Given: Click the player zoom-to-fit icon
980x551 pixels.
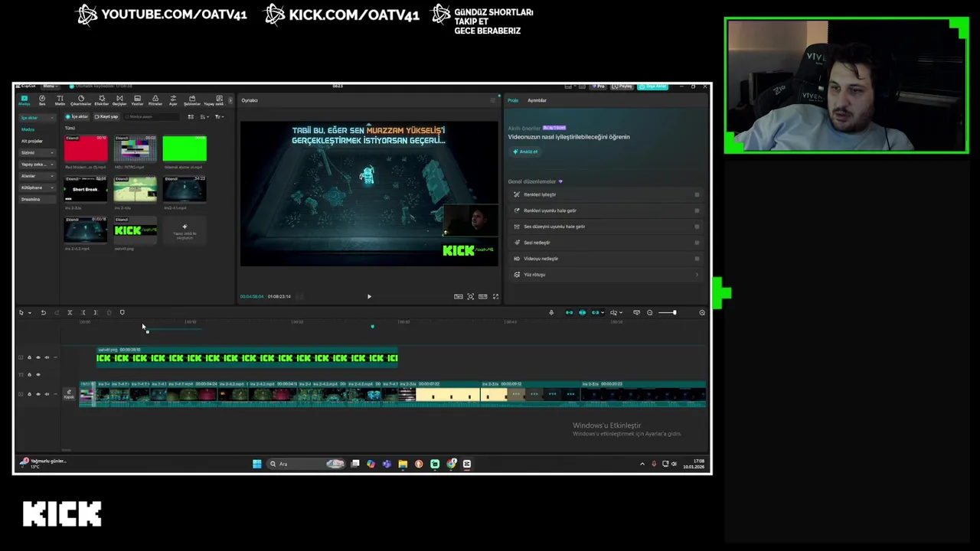Looking at the screenshot, I should (x=471, y=296).
